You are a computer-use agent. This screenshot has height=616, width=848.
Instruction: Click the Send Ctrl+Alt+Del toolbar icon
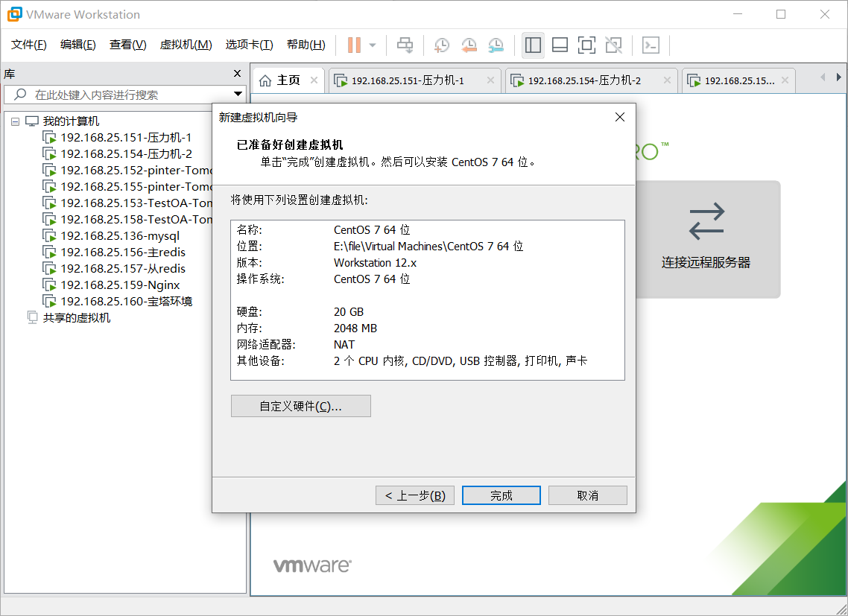coord(405,45)
